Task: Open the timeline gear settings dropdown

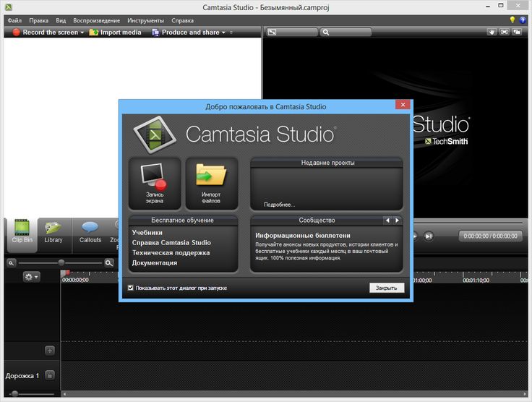Action: coord(31,277)
